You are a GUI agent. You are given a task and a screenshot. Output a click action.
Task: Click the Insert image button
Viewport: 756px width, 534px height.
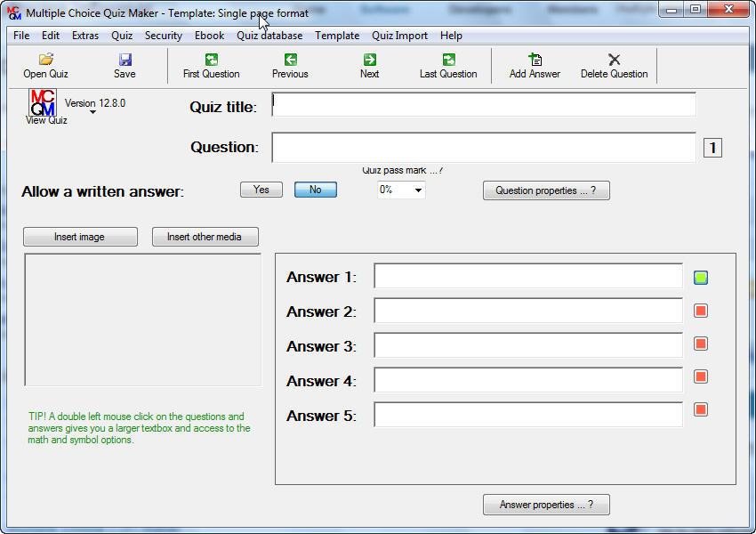tap(80, 236)
